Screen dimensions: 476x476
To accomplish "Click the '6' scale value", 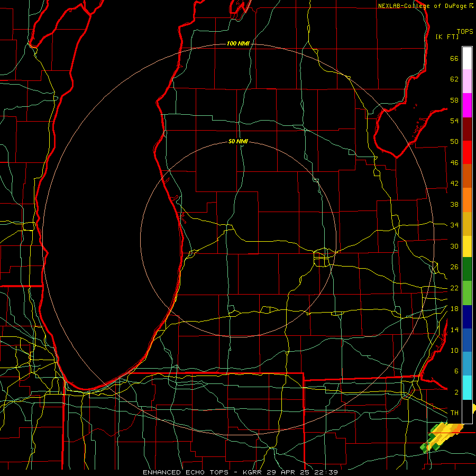I will 456,371.
